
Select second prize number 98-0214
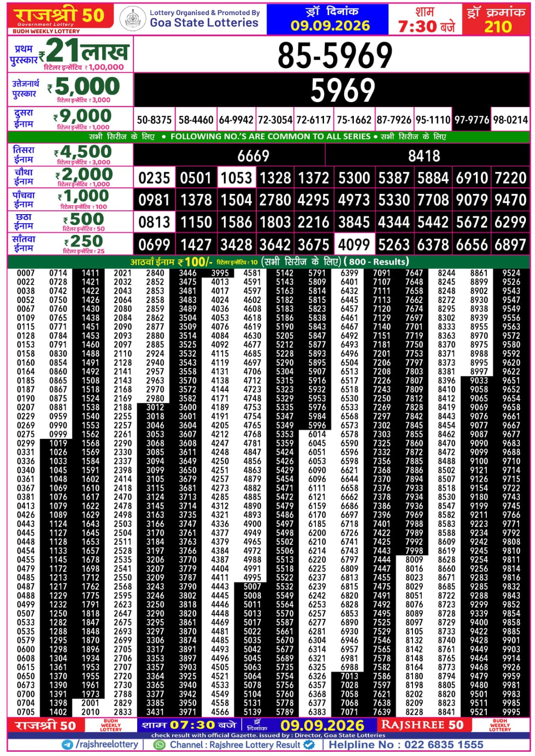pyautogui.click(x=510, y=120)
